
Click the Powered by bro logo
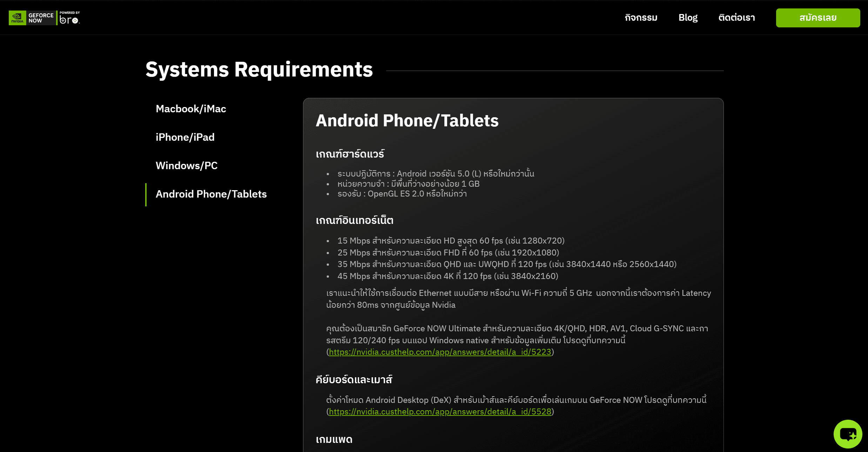(69, 18)
